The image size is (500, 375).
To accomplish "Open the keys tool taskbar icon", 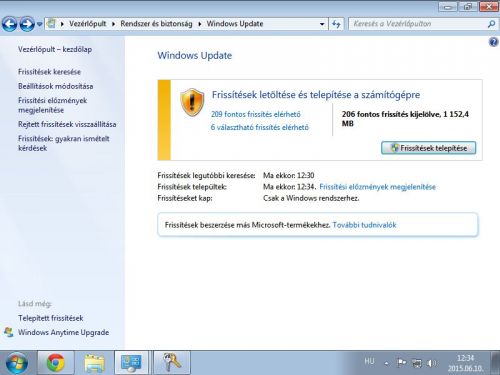I will (x=172, y=363).
